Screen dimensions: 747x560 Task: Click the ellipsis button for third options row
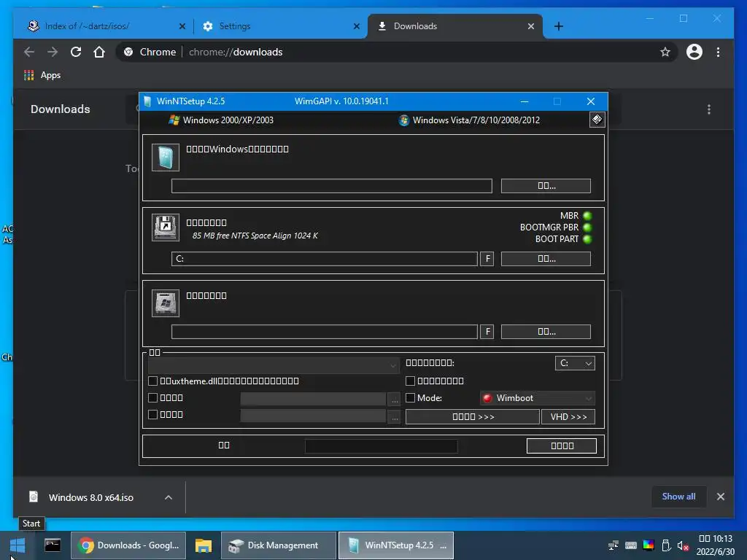(x=395, y=416)
